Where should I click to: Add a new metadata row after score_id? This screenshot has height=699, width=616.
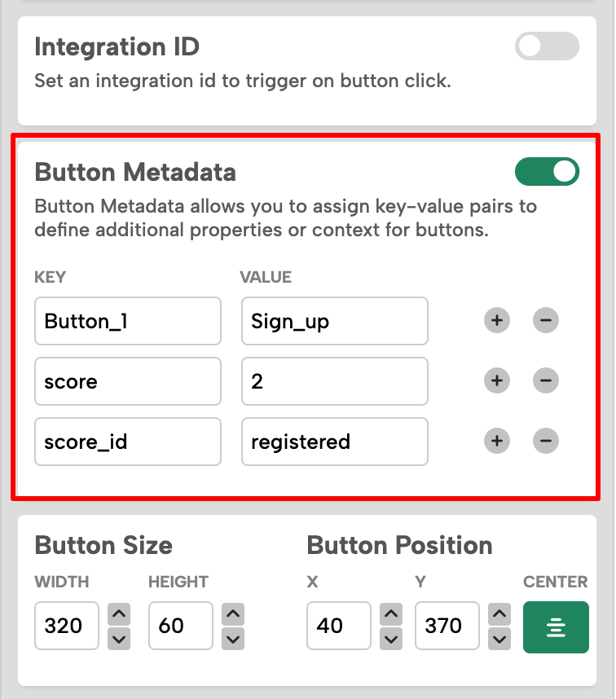[x=496, y=442]
